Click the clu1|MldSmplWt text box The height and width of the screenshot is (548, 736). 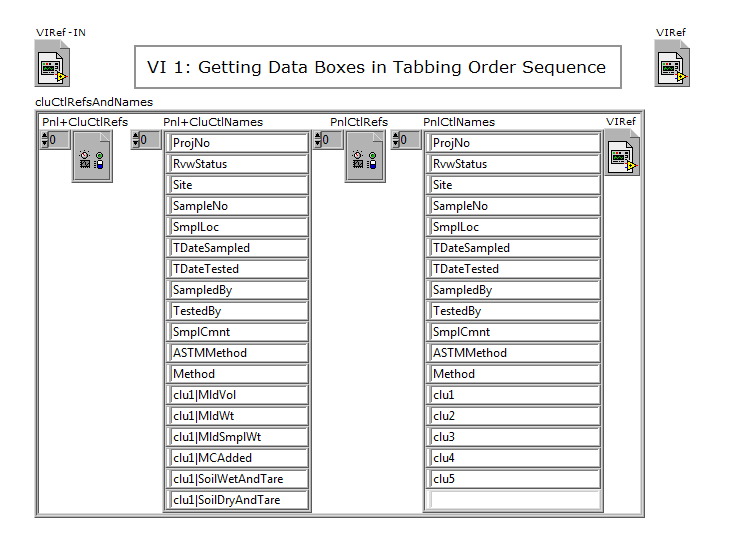(x=238, y=437)
